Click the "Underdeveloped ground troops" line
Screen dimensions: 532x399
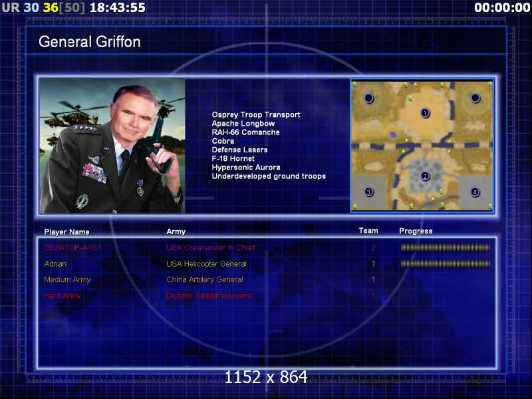pyautogui.click(x=269, y=176)
